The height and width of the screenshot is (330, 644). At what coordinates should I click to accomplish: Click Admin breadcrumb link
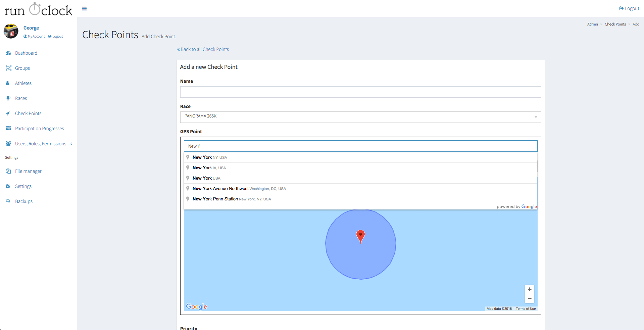pos(592,24)
